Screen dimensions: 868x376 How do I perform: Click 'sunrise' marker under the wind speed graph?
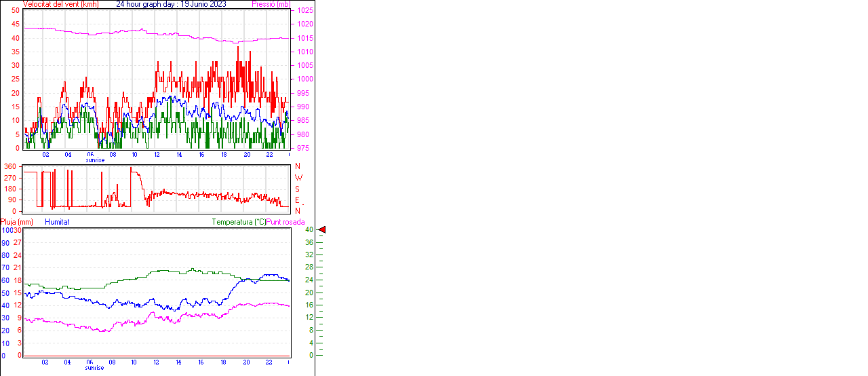click(95, 160)
